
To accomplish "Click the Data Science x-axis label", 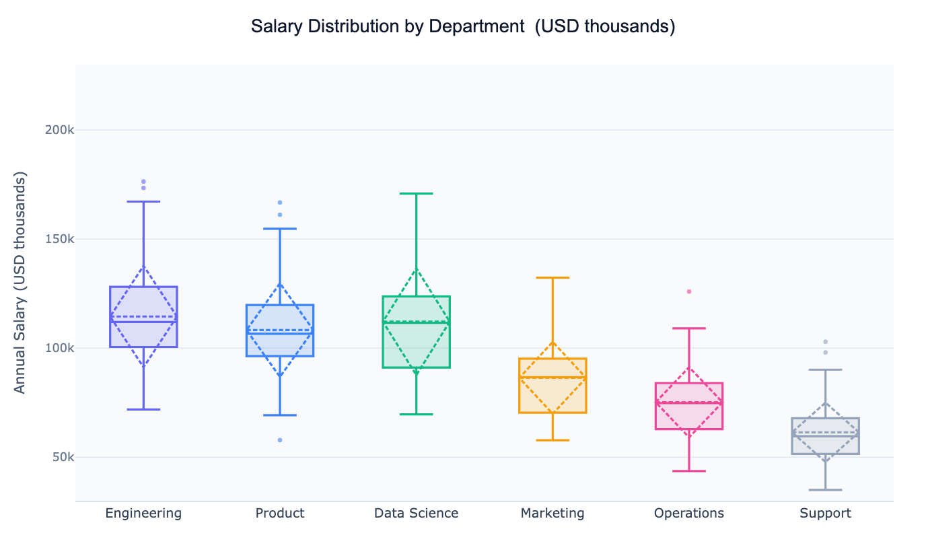I will click(416, 513).
